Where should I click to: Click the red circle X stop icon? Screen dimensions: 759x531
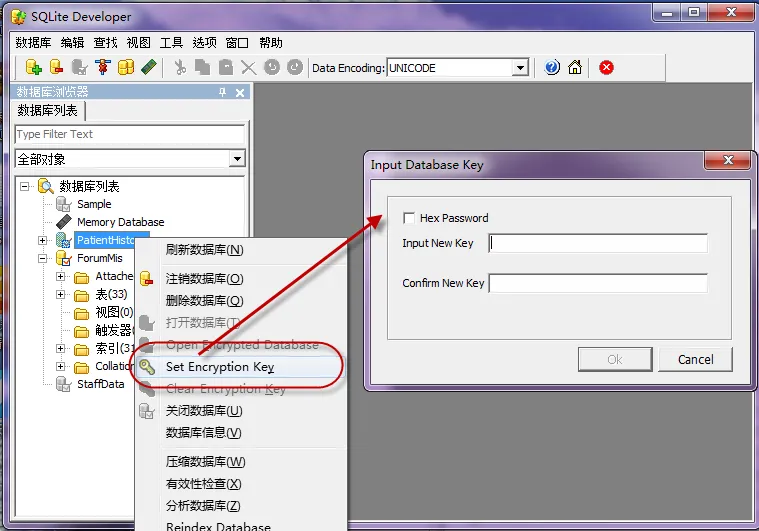coord(606,67)
